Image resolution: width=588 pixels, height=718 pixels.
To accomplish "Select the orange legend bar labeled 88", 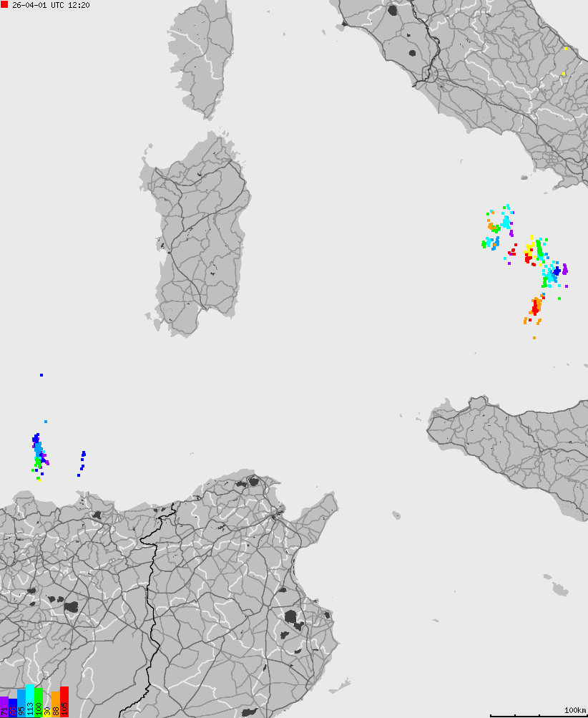I will click(56, 707).
